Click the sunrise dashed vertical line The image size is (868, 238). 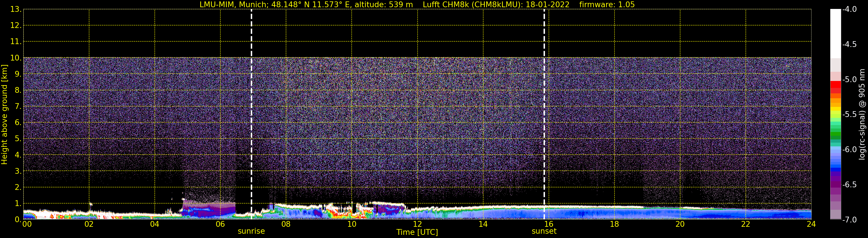coord(251,101)
